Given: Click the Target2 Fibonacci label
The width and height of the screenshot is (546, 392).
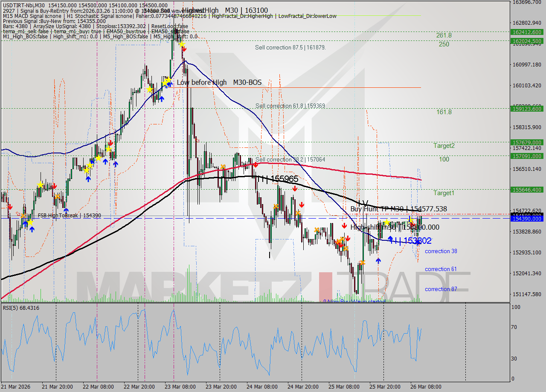Looking at the screenshot, I should point(444,146).
